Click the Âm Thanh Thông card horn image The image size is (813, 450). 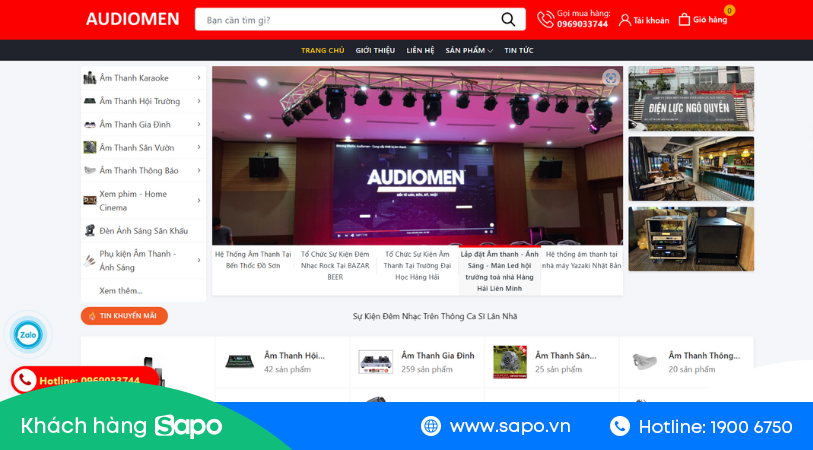pyautogui.click(x=644, y=361)
